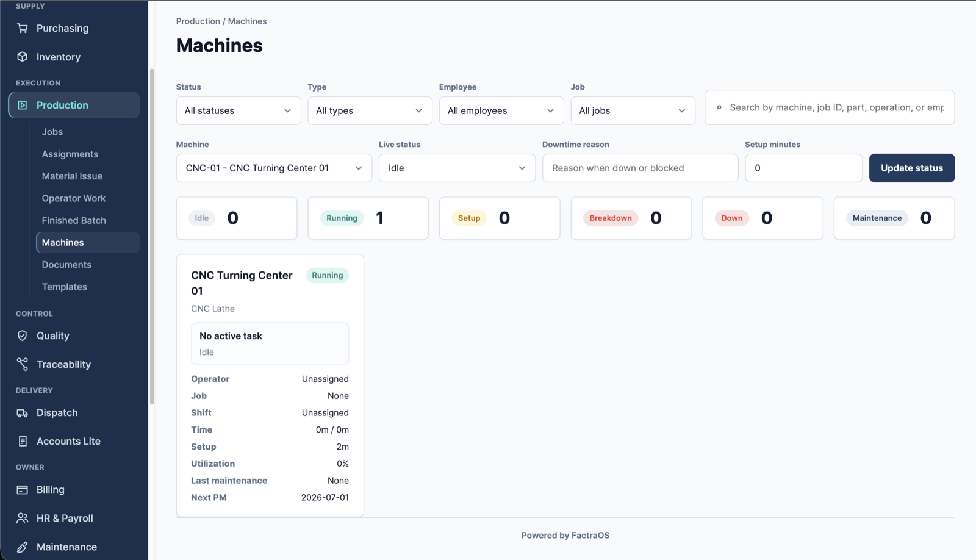This screenshot has width=976, height=560.
Task: Click the Billing card icon
Action: (x=23, y=489)
